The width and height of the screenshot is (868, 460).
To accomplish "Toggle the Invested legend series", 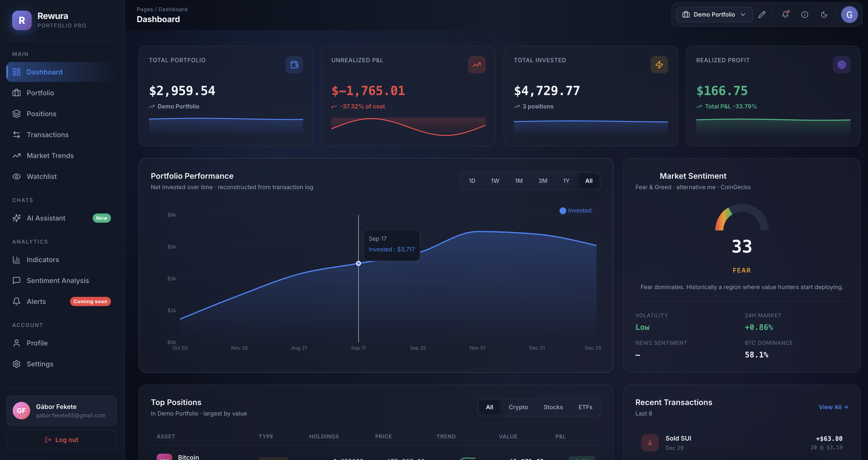I will tap(576, 211).
